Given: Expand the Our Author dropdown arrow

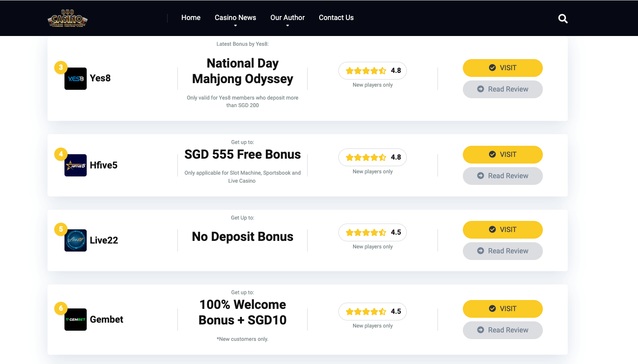Looking at the screenshot, I should [x=288, y=26].
